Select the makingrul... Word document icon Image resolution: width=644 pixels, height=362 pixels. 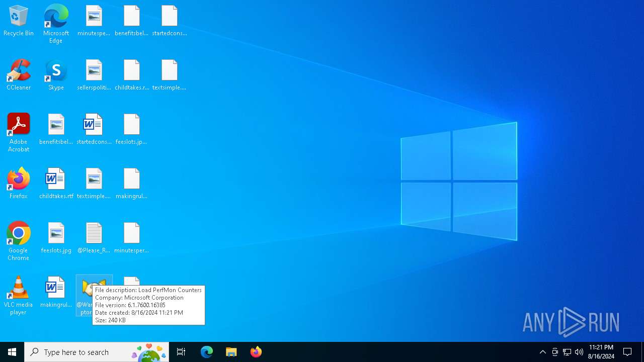[x=56, y=293]
